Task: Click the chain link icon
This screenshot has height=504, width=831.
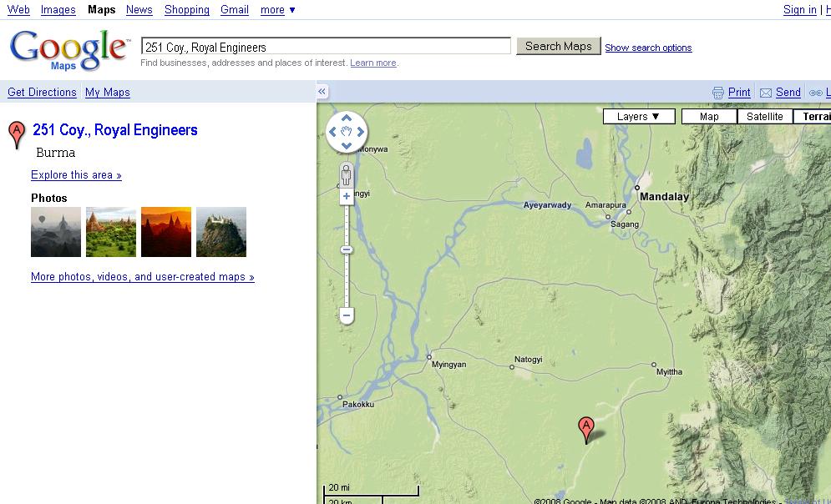Action: (816, 93)
